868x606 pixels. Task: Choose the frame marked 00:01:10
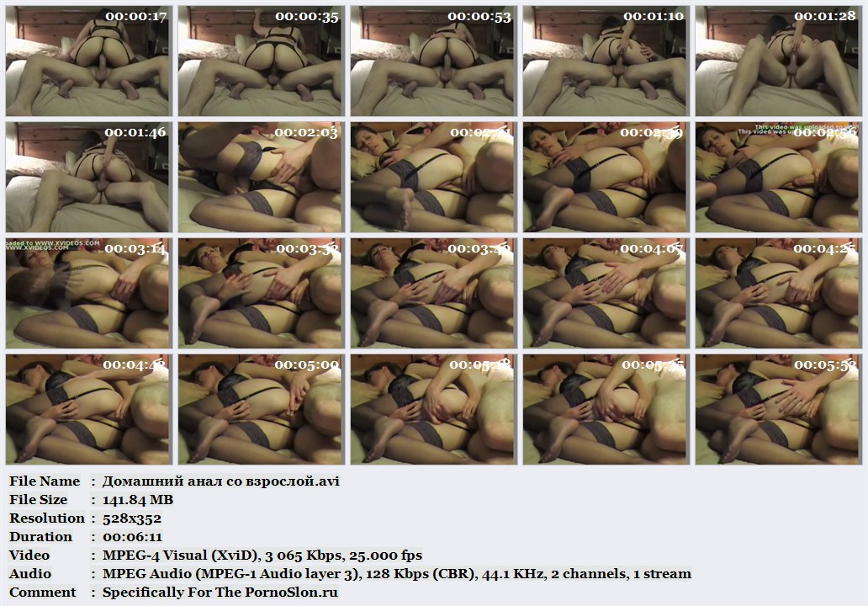(x=606, y=61)
